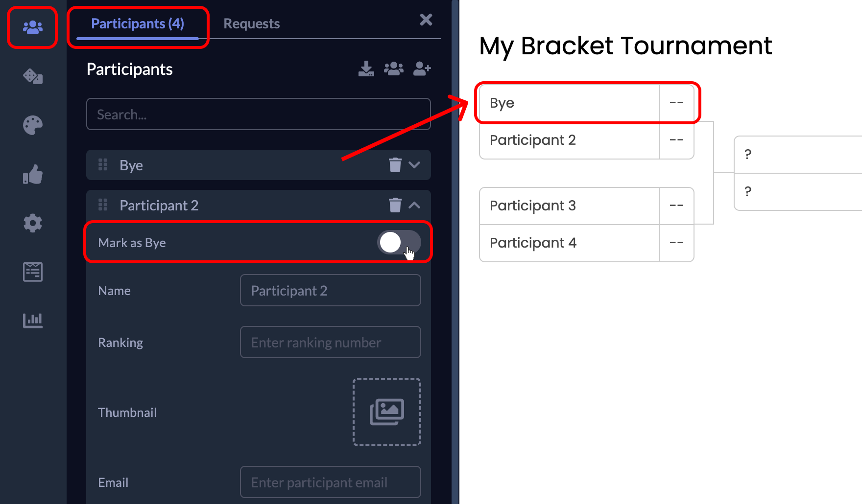Click the add participant icon
This screenshot has width=862, height=504.
click(422, 69)
